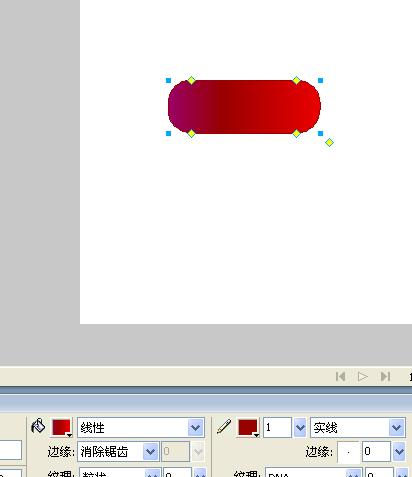Go to the first frame

coord(340,377)
